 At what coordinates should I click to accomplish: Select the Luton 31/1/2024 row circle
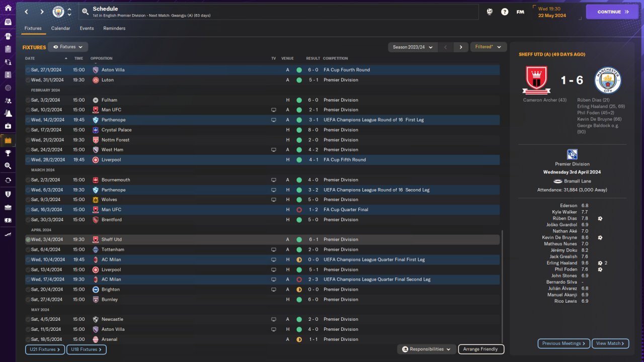pos(28,80)
